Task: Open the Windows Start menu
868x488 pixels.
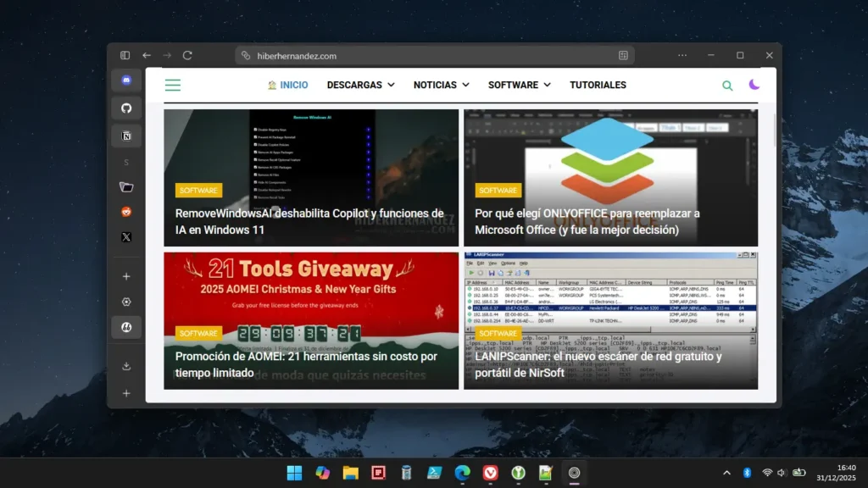Action: tap(294, 473)
